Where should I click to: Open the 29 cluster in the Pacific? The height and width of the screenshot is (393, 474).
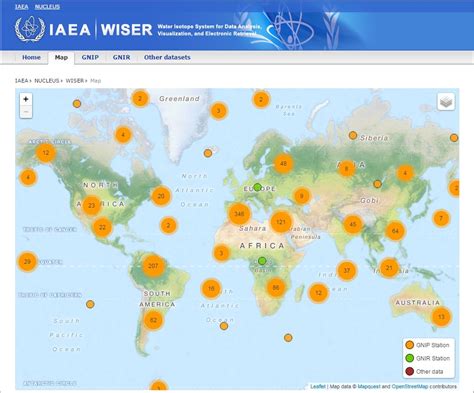tap(27, 262)
